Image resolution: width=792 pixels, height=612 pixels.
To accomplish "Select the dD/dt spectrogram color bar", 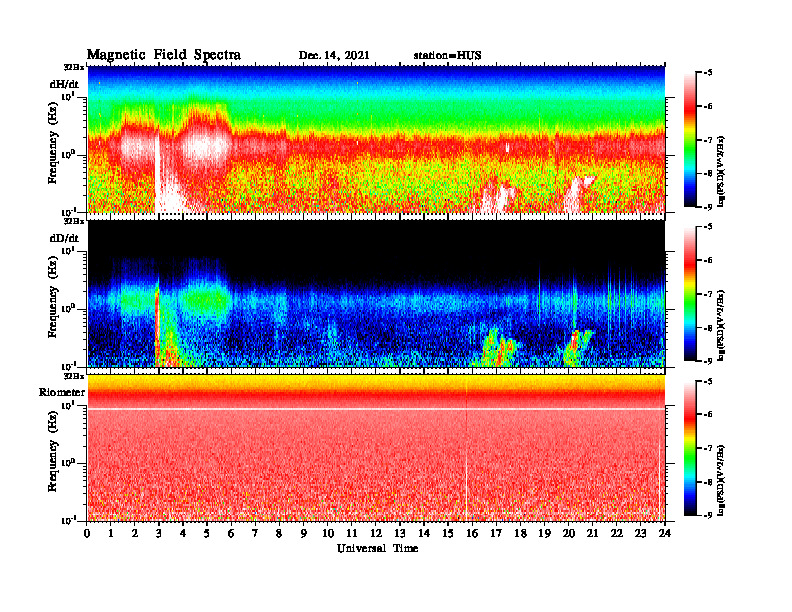I will [x=689, y=294].
